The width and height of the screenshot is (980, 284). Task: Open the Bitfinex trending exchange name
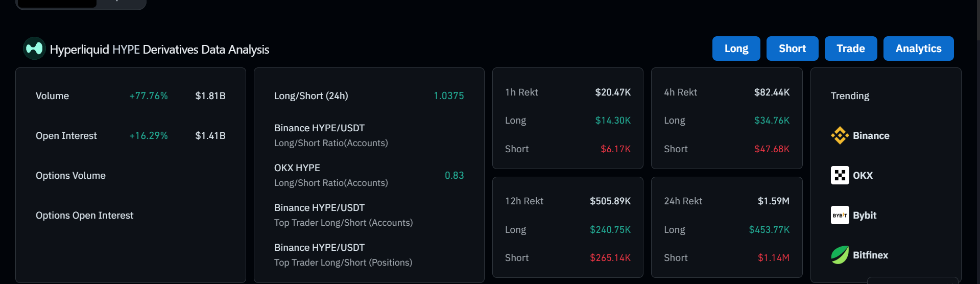coord(870,255)
